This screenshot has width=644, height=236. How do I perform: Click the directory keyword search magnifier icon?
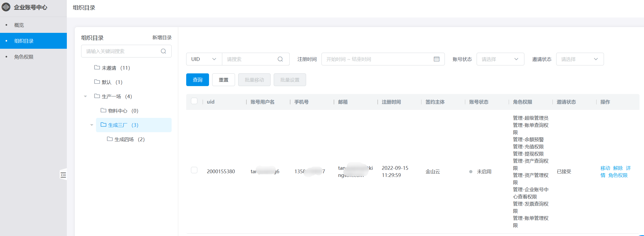[163, 51]
